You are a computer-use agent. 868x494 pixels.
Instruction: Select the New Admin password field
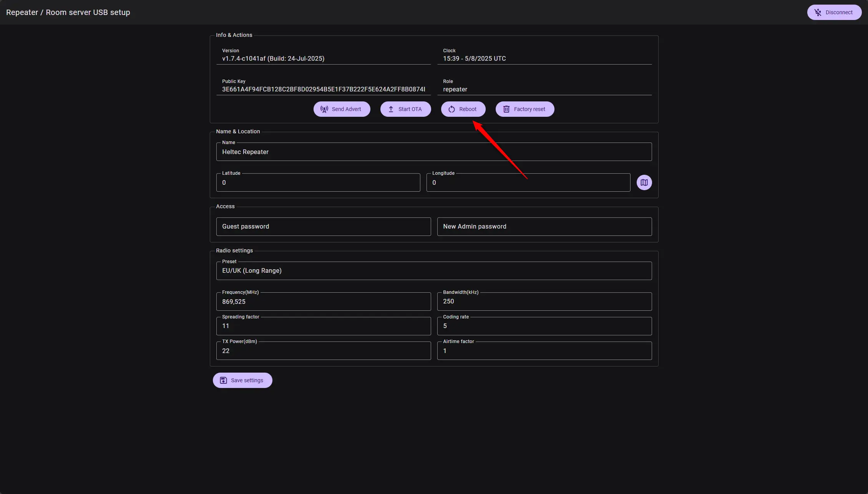tap(544, 227)
